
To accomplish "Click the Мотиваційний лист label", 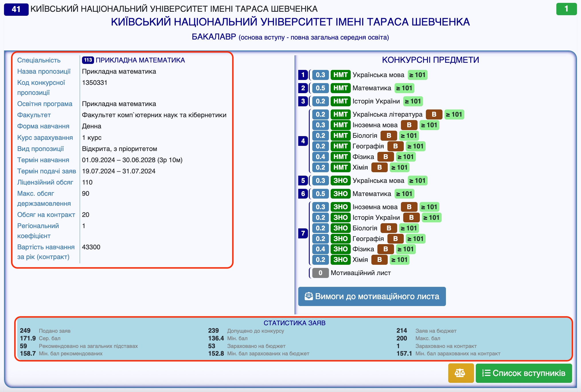I will pos(361,273).
